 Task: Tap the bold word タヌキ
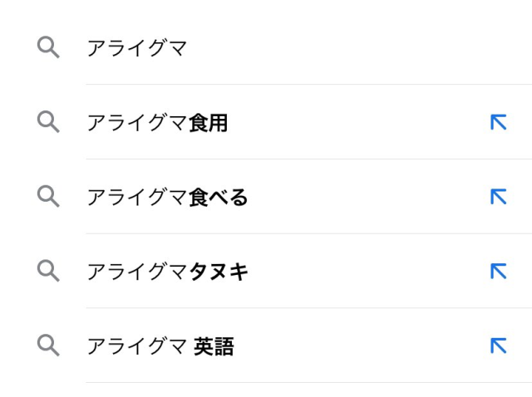[x=219, y=272]
